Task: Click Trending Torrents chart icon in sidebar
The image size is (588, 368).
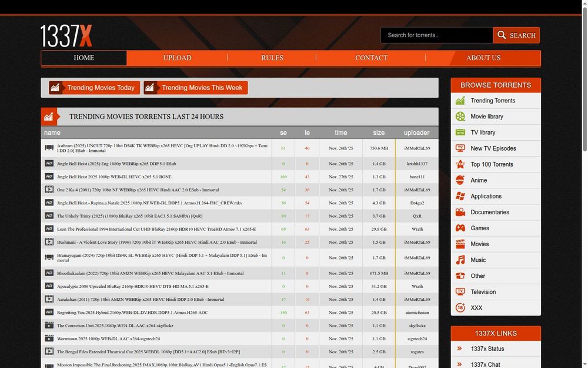Action: [x=460, y=101]
